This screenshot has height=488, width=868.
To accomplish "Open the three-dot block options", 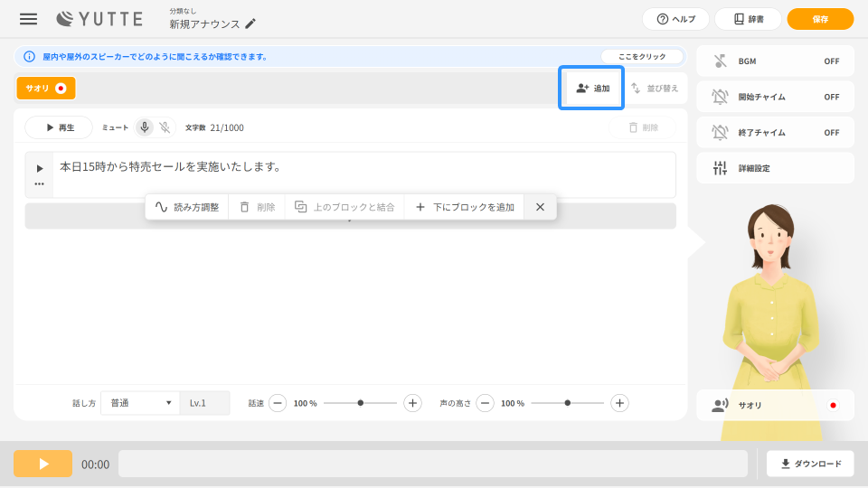I will pyautogui.click(x=39, y=183).
